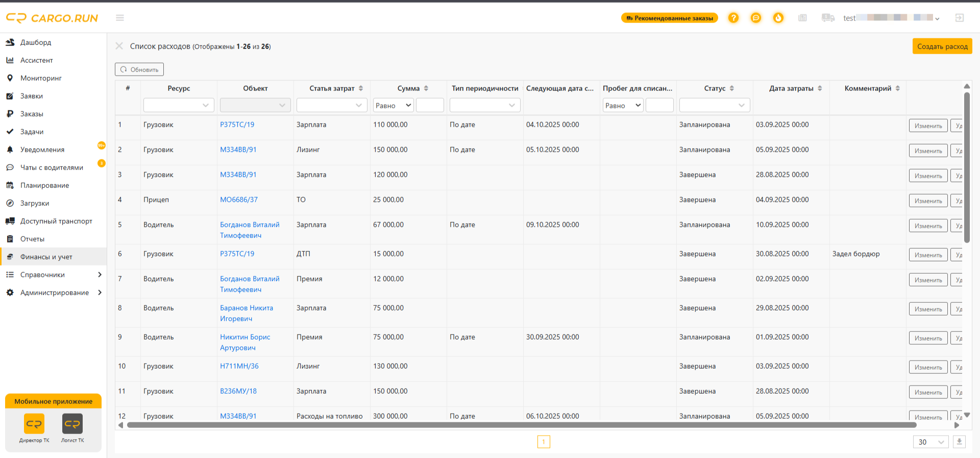980x458 pixels.
Task: Click Создать расход button
Action: [942, 46]
